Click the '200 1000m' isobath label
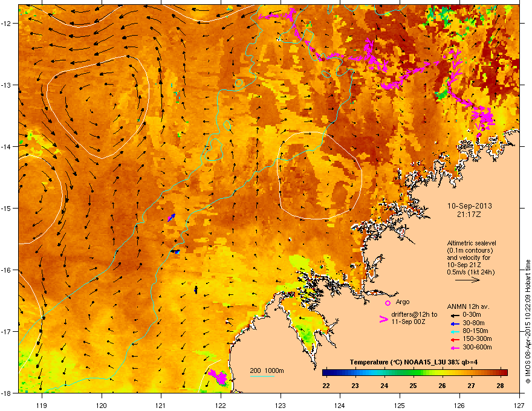 pyautogui.click(x=267, y=371)
